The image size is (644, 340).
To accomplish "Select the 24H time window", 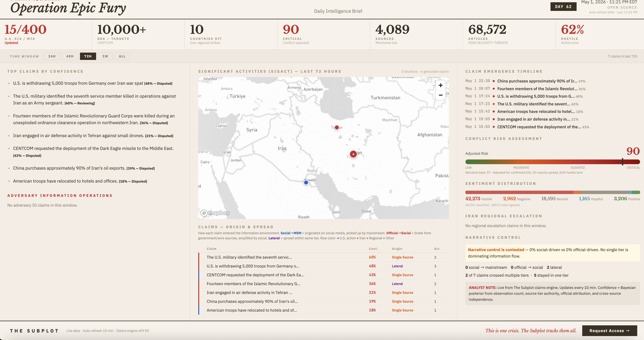I will click(x=52, y=56).
